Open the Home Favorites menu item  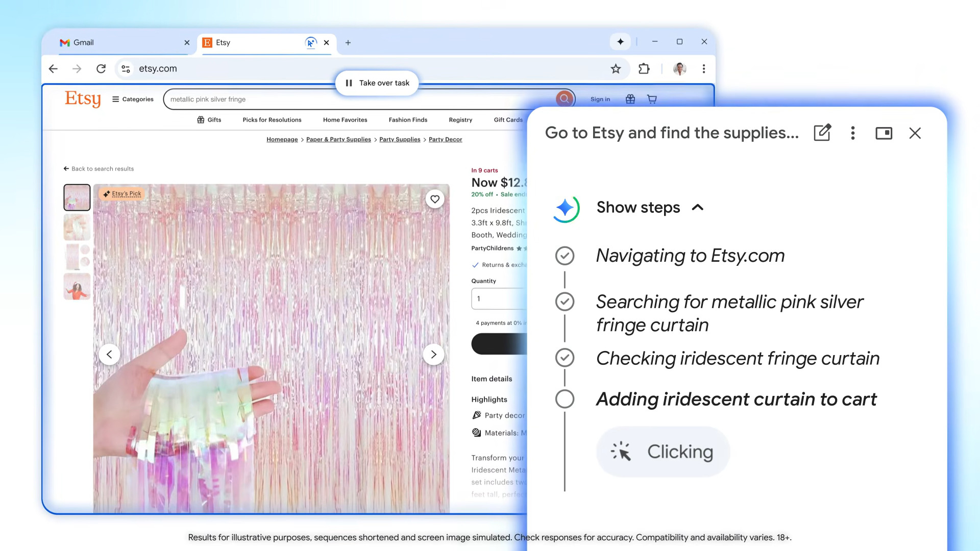click(x=345, y=120)
